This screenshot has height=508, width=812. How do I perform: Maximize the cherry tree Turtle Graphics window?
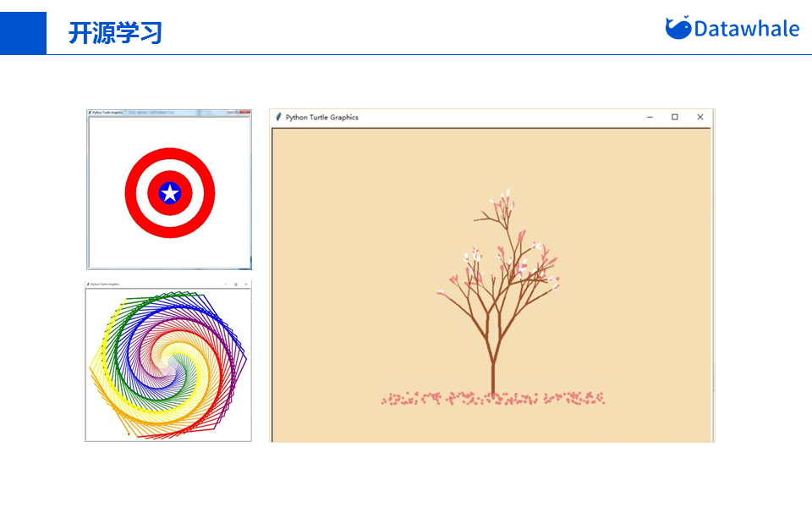pyautogui.click(x=675, y=117)
